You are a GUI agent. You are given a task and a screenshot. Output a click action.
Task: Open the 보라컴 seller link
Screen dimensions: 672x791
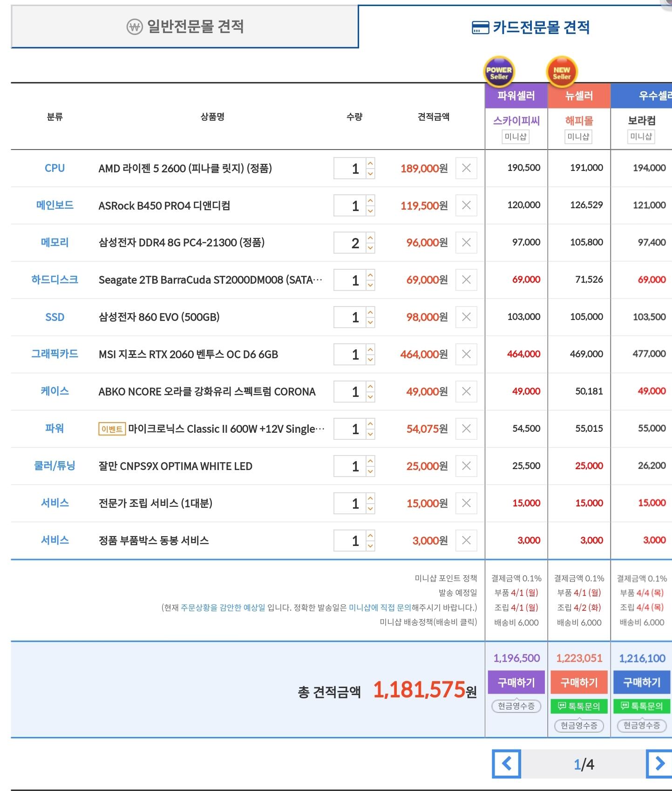click(642, 121)
